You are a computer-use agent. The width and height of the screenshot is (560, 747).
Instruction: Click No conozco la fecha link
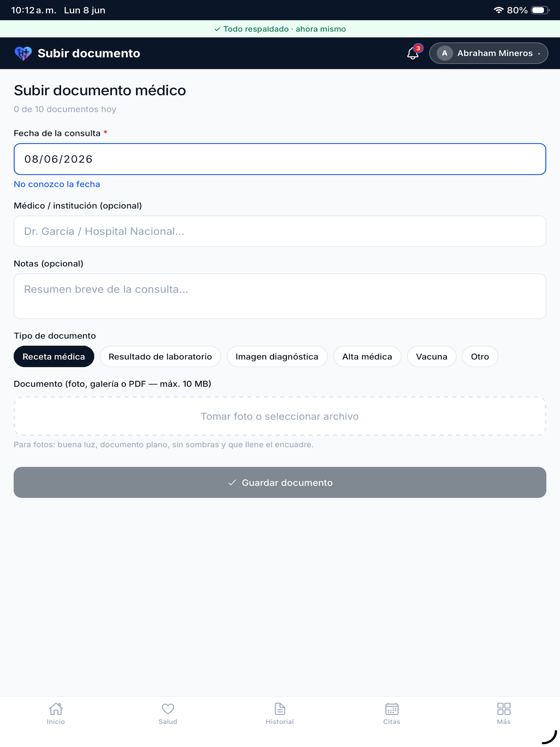57,184
